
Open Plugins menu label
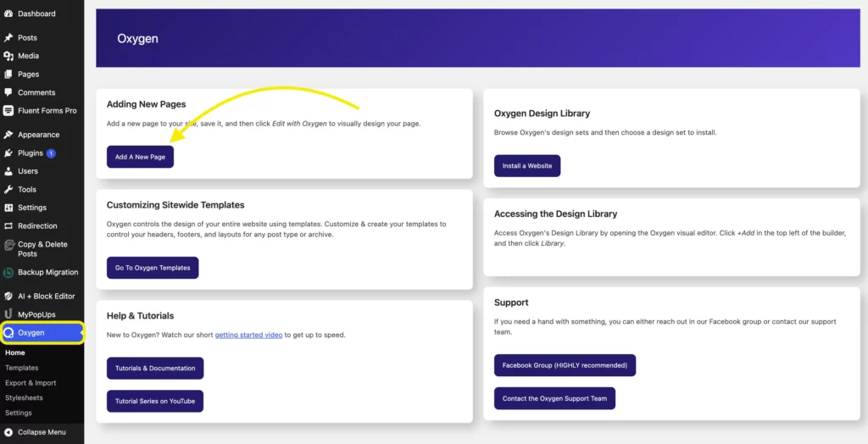(x=30, y=153)
